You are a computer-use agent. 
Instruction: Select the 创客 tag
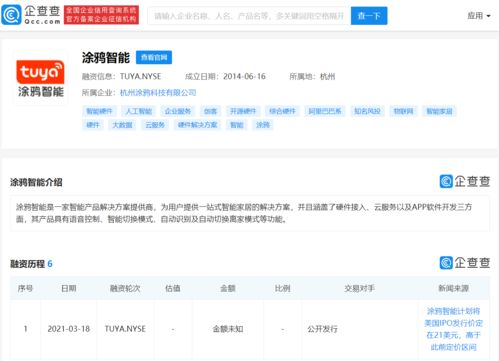[210, 111]
